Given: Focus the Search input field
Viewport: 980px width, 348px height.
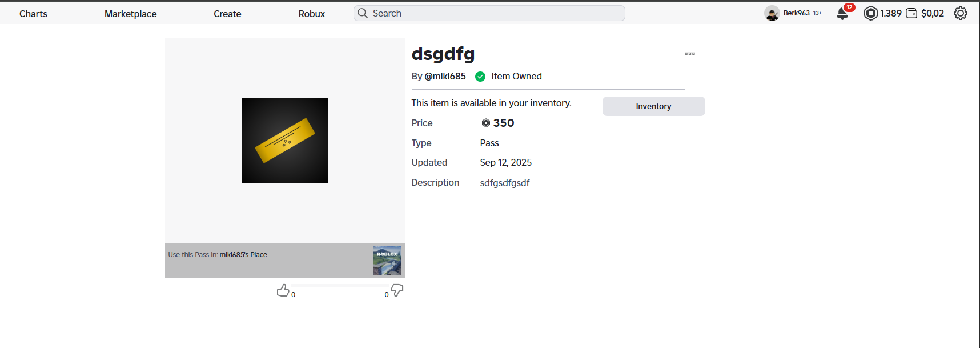Looking at the screenshot, I should pyautogui.click(x=497, y=13).
